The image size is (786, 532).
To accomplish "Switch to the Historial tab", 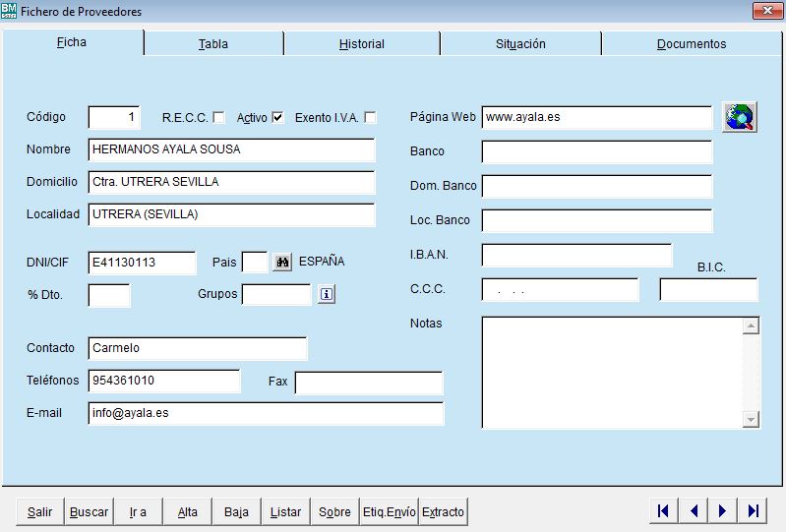I will (361, 44).
